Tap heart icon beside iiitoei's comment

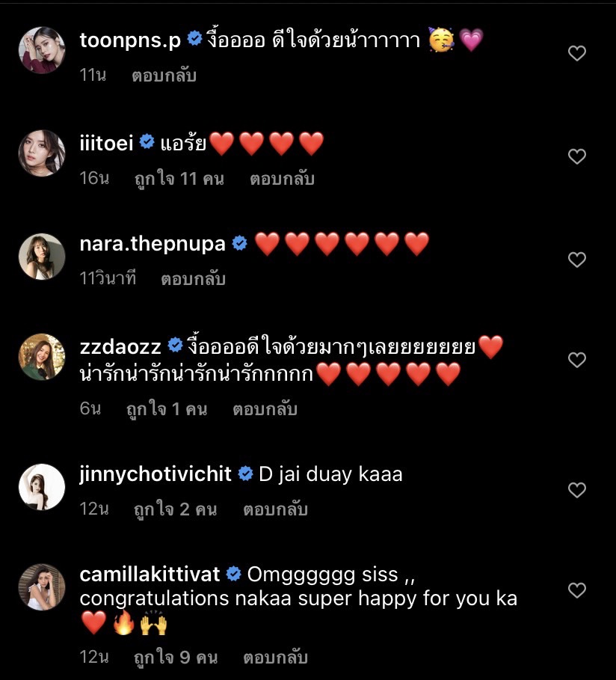(576, 156)
